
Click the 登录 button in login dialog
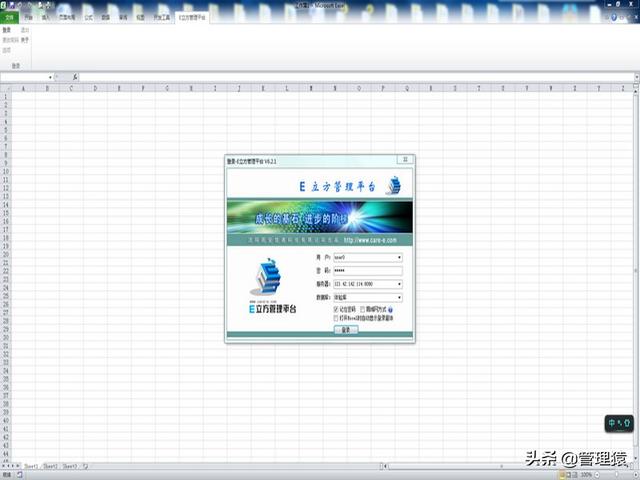pos(346,329)
